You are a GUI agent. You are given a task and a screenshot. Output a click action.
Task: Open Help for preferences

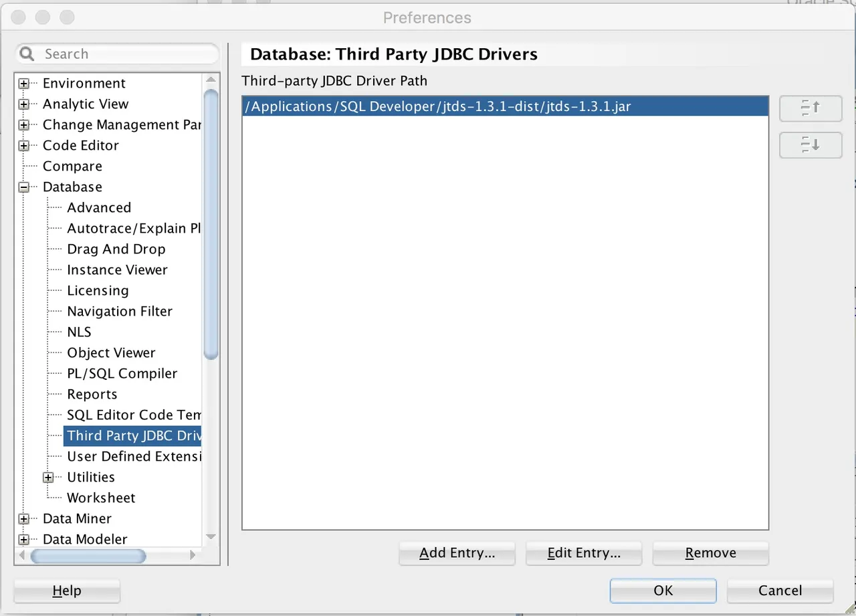67,591
